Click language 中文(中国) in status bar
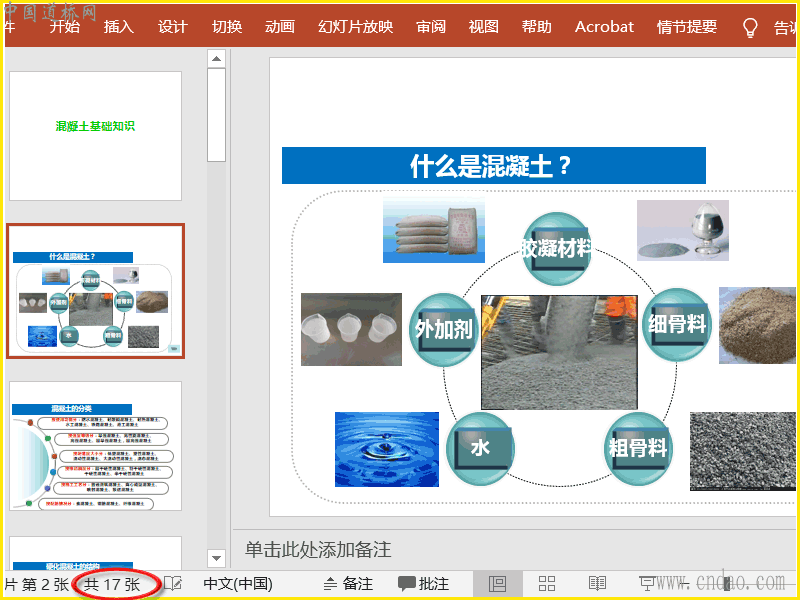This screenshot has width=800, height=600. [x=238, y=584]
